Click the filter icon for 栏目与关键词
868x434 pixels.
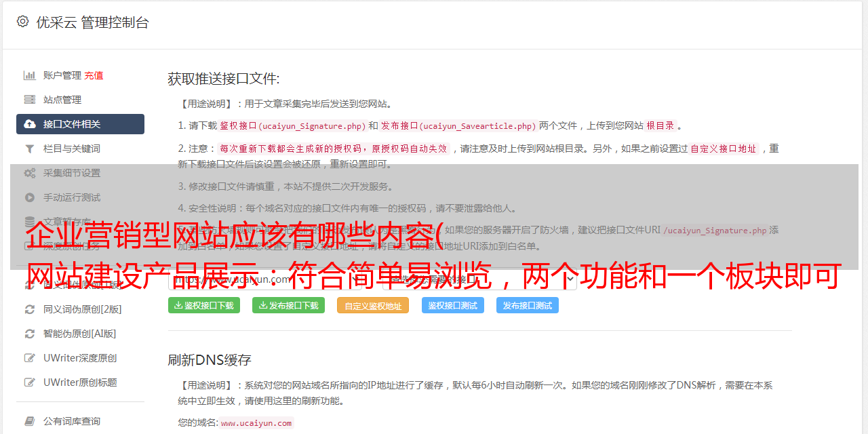point(30,149)
